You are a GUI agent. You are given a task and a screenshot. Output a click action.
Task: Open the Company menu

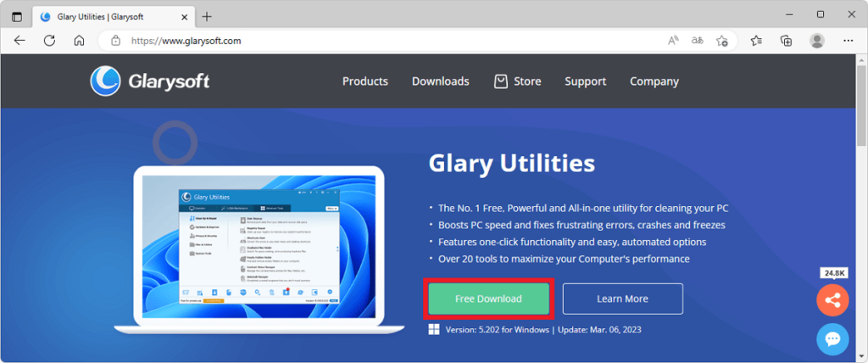[x=654, y=81]
